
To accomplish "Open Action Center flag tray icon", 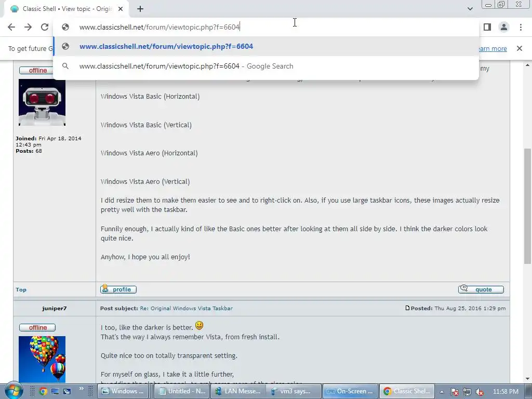I will point(455,392).
